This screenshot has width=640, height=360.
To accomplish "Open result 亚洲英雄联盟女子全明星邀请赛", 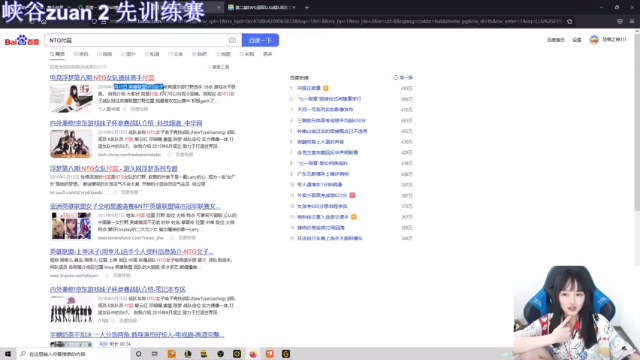I will (x=135, y=207).
